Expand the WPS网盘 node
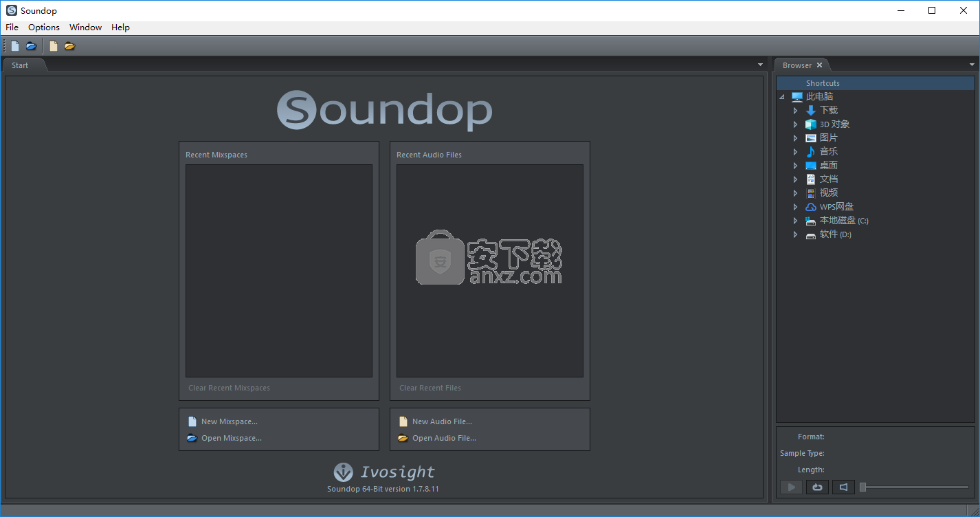The image size is (980, 517). point(795,207)
